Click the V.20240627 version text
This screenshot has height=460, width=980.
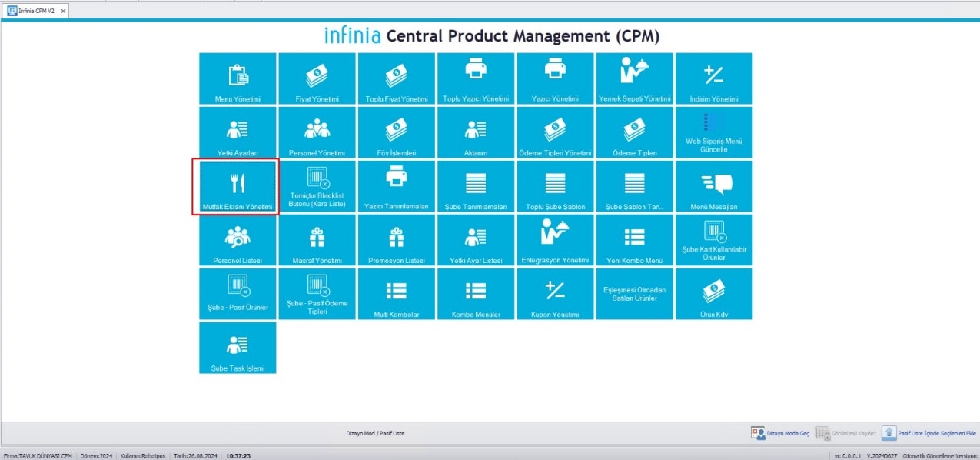tap(882, 455)
